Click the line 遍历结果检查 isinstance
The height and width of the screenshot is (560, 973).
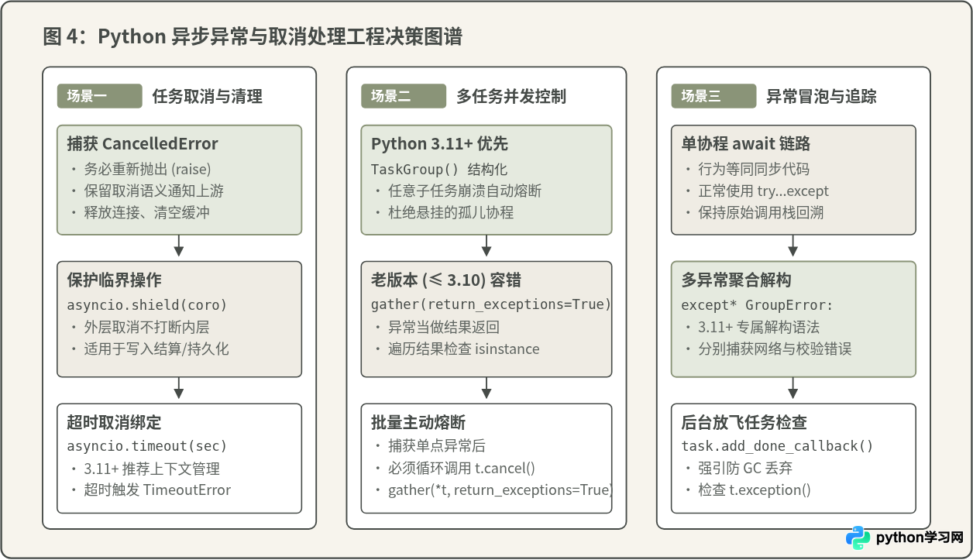coord(464,349)
